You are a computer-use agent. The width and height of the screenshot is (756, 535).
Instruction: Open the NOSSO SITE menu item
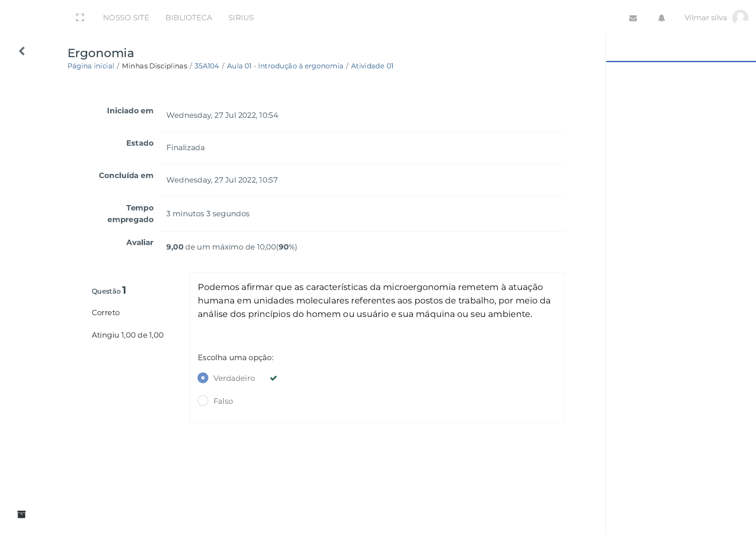[126, 18]
